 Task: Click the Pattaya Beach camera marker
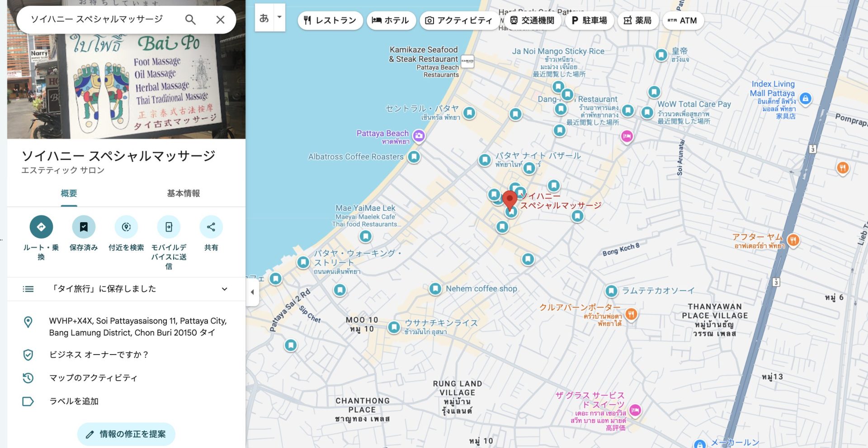point(419,135)
